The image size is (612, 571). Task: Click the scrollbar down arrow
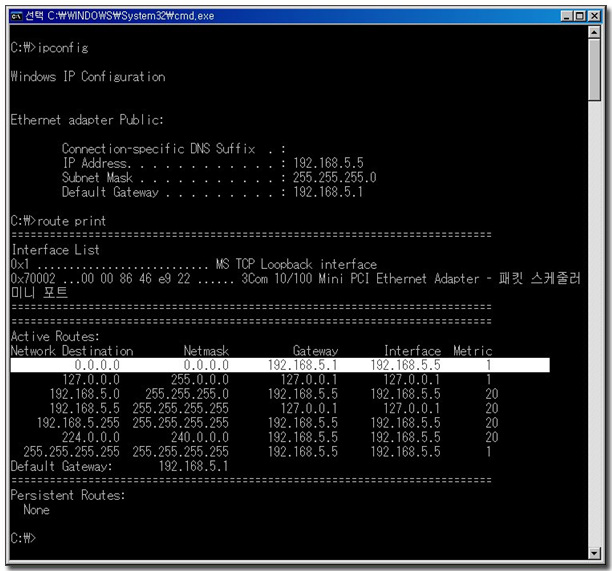coord(594,553)
